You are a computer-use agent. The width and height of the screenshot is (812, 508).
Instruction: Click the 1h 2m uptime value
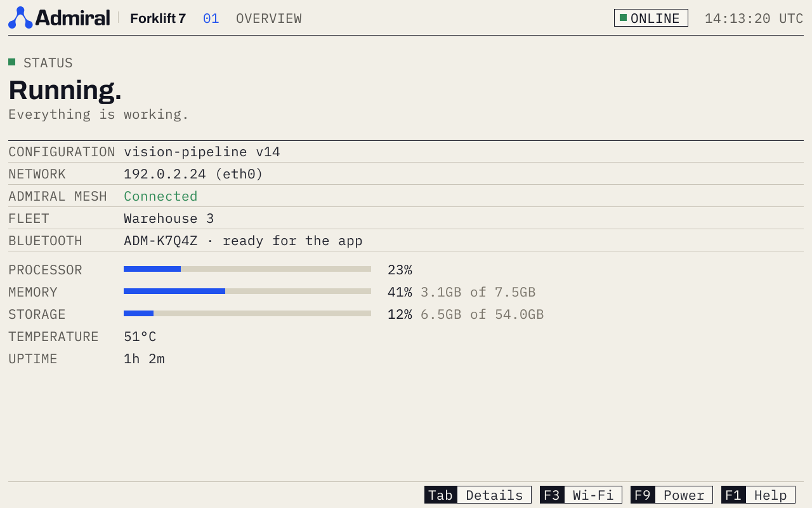pyautogui.click(x=144, y=359)
